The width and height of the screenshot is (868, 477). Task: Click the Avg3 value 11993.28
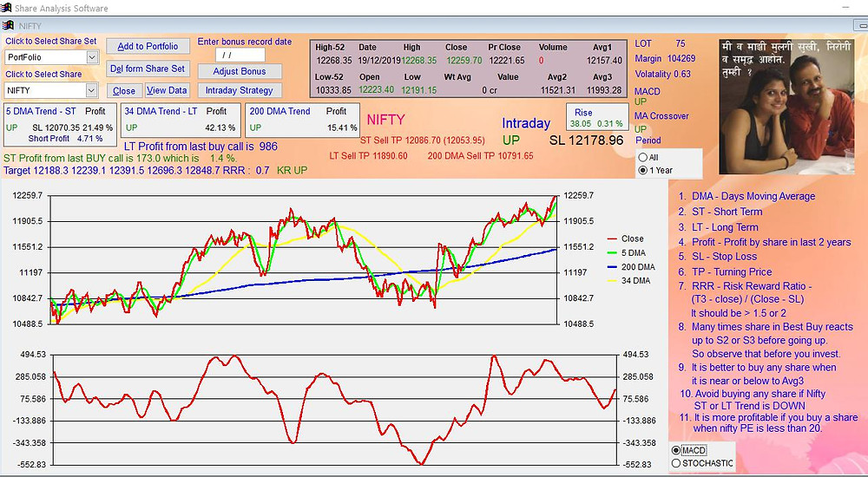click(x=604, y=89)
